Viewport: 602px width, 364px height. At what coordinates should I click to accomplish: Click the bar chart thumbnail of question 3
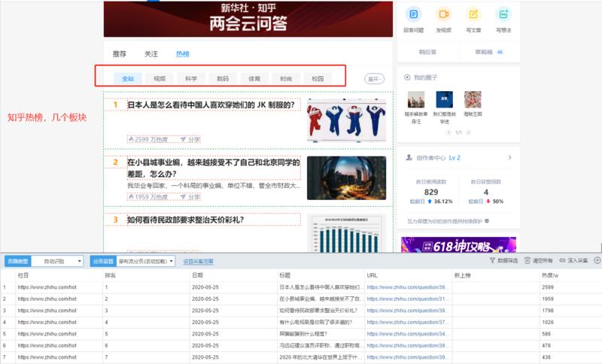click(346, 233)
